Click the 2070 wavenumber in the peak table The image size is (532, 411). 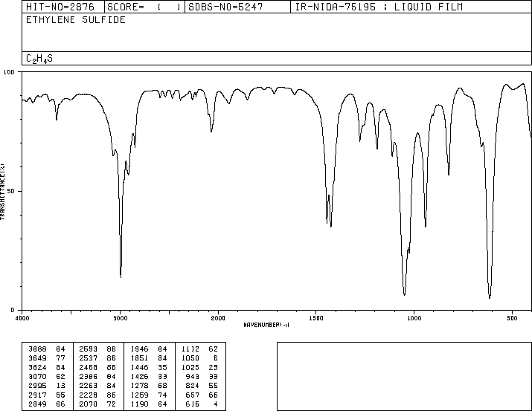point(89,404)
